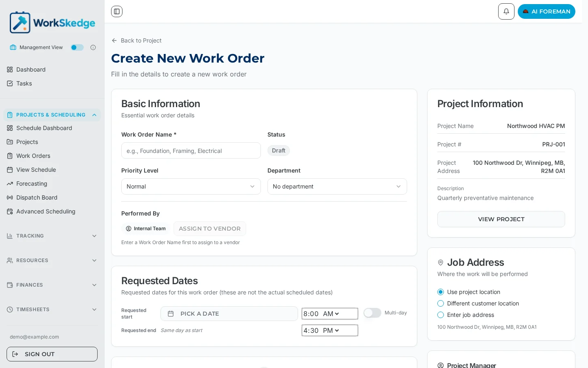The image size is (588, 368).
Task: Click the Dashboard grid icon
Action: pyautogui.click(x=10, y=70)
